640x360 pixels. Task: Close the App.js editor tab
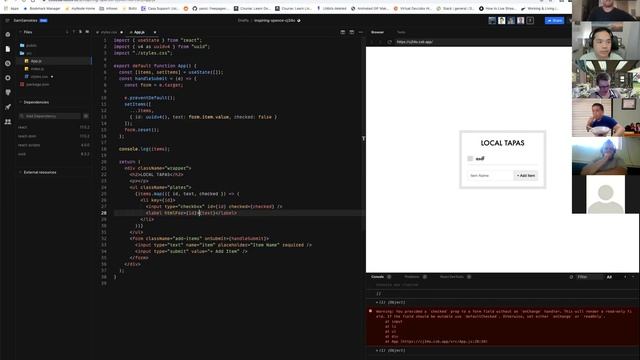[x=155, y=32]
